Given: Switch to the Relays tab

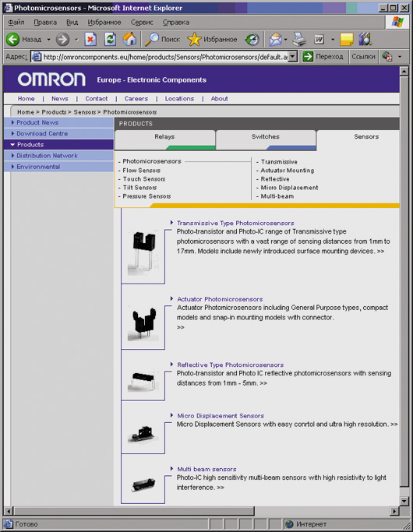Looking at the screenshot, I should pos(164,139).
